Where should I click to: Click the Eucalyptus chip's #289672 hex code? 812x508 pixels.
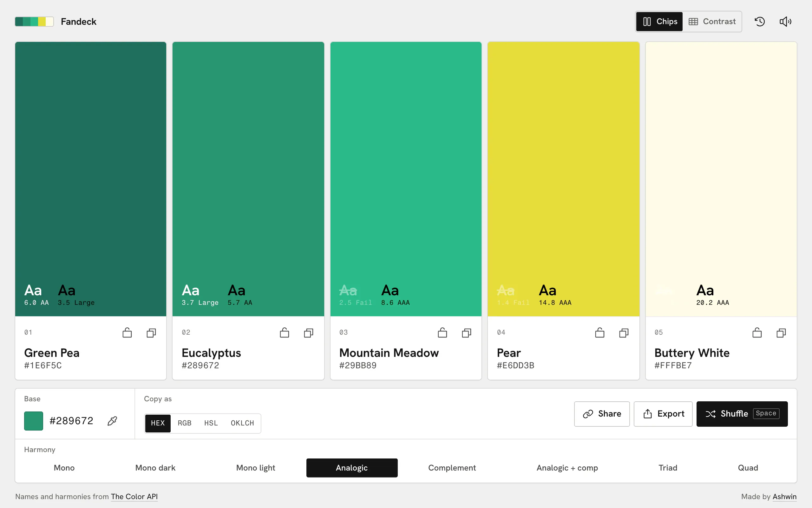(x=200, y=365)
